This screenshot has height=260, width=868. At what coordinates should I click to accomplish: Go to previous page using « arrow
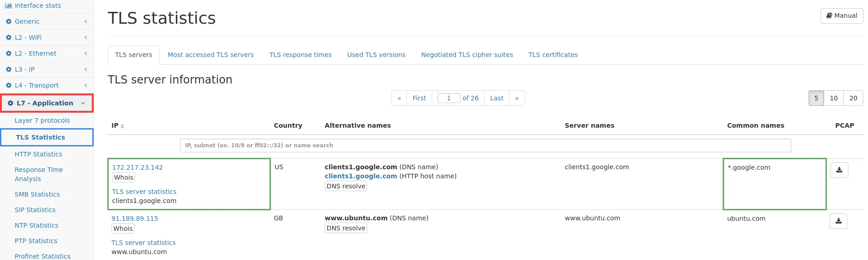[399, 98]
